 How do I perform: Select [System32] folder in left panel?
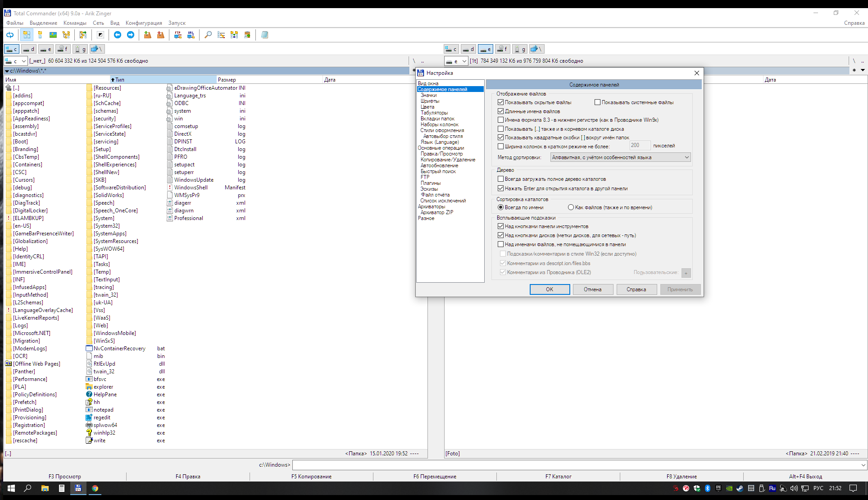coord(107,226)
